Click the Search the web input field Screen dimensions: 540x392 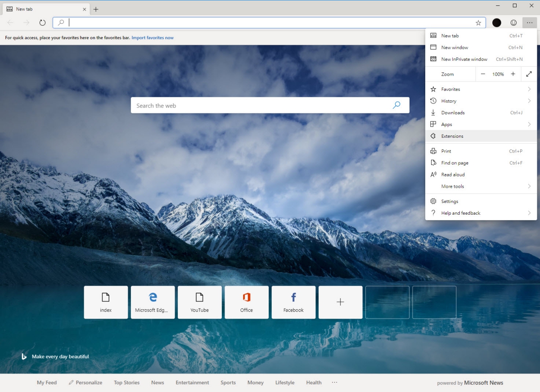point(261,105)
